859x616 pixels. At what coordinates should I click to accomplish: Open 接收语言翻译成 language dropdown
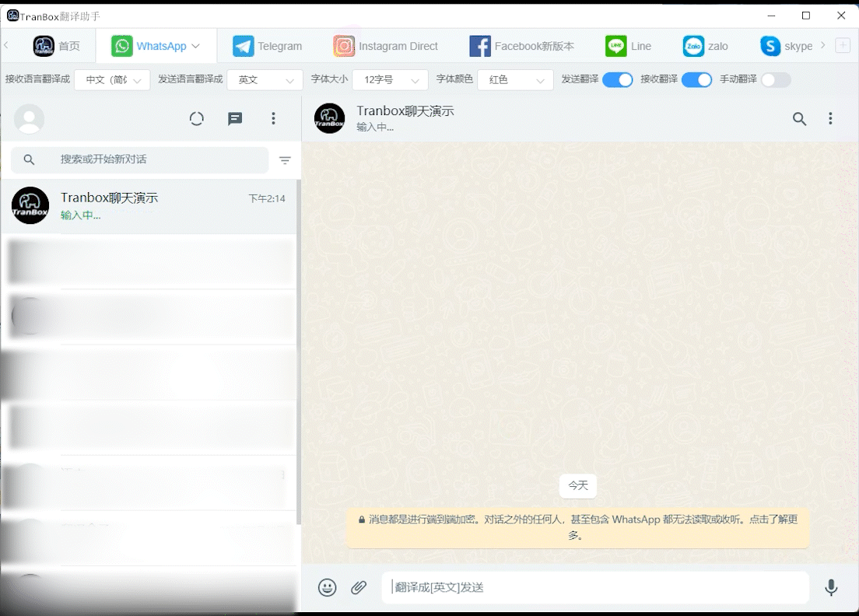[x=112, y=80]
